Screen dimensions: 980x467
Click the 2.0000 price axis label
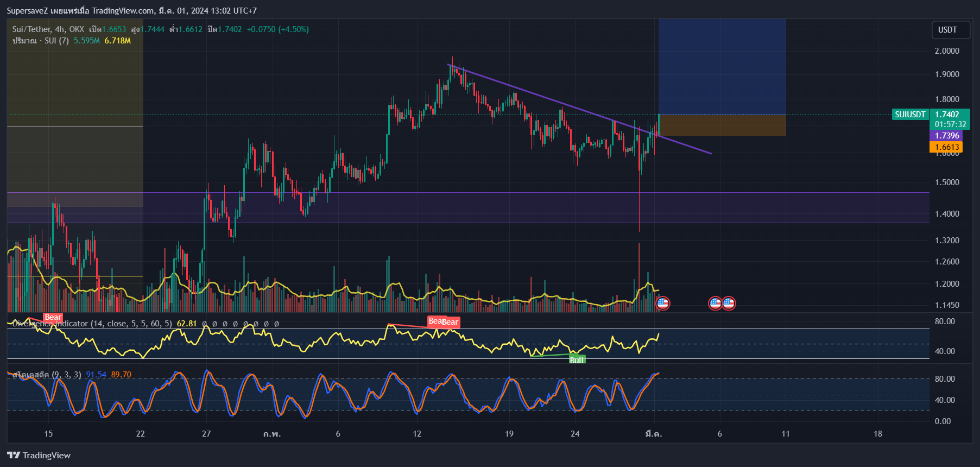(947, 51)
